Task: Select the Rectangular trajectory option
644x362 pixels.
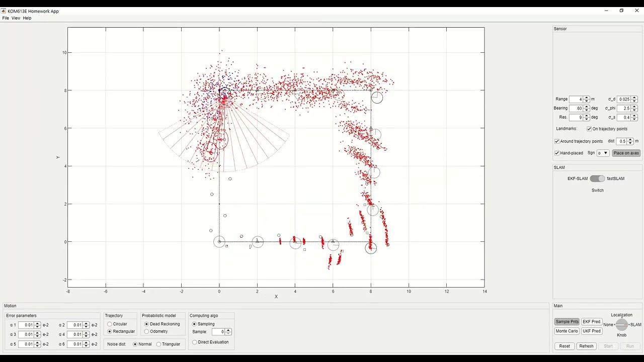Action: click(121, 332)
